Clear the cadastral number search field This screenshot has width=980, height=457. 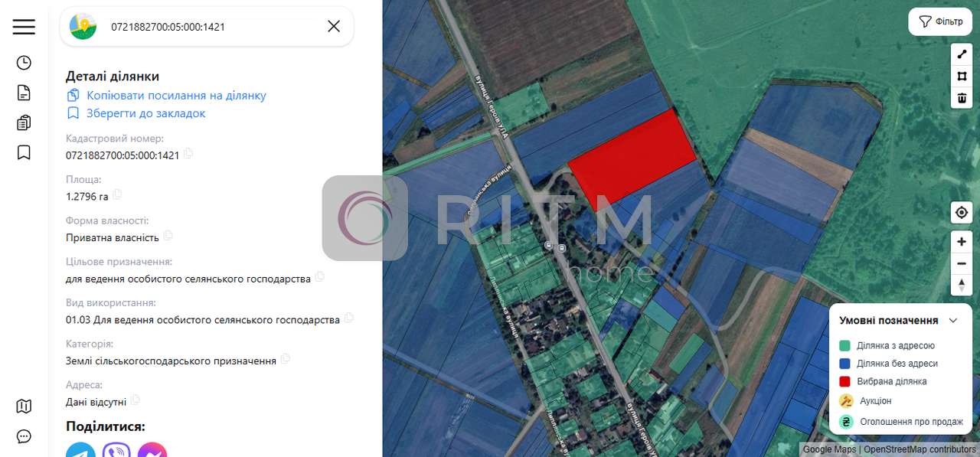[x=334, y=27]
